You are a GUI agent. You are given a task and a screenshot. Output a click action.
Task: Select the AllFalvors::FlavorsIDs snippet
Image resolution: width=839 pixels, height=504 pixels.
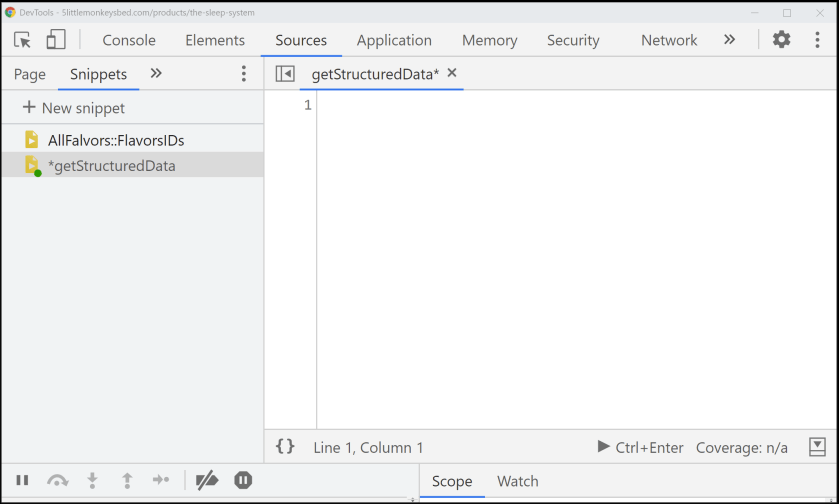tap(115, 140)
